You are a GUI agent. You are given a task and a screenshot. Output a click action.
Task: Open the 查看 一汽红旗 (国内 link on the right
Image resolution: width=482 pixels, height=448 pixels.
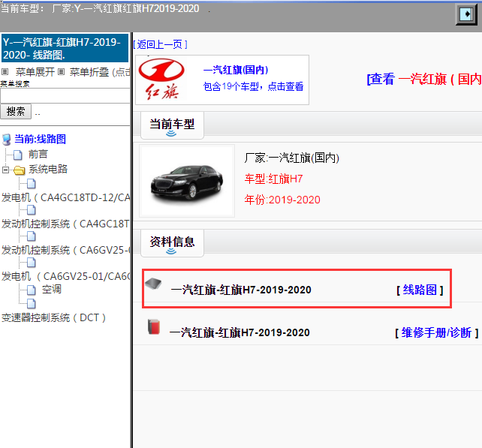point(424,80)
